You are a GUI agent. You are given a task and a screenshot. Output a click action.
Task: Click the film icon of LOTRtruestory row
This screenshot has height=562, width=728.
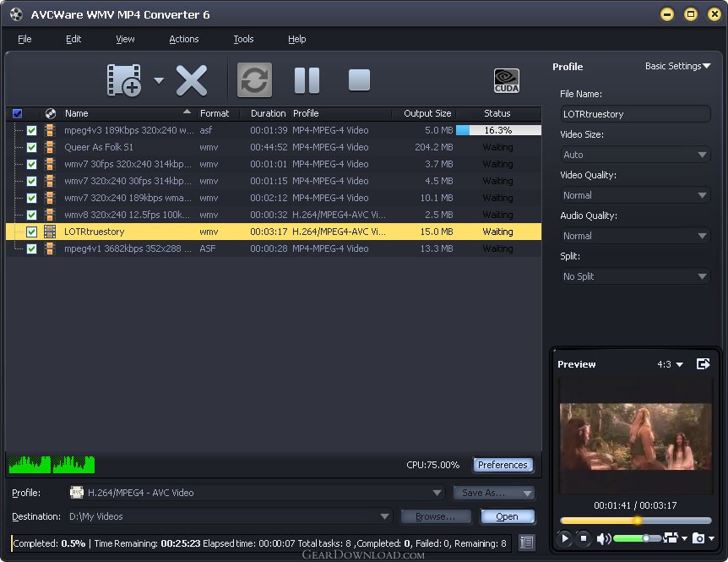[x=50, y=232]
